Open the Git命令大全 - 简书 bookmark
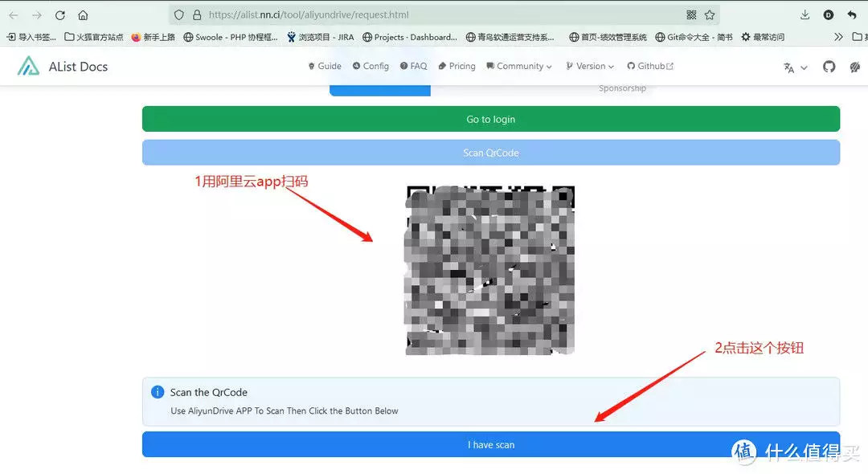 (694, 37)
